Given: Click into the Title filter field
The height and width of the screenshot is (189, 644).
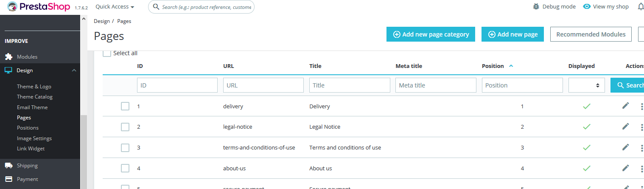Looking at the screenshot, I should click(350, 85).
